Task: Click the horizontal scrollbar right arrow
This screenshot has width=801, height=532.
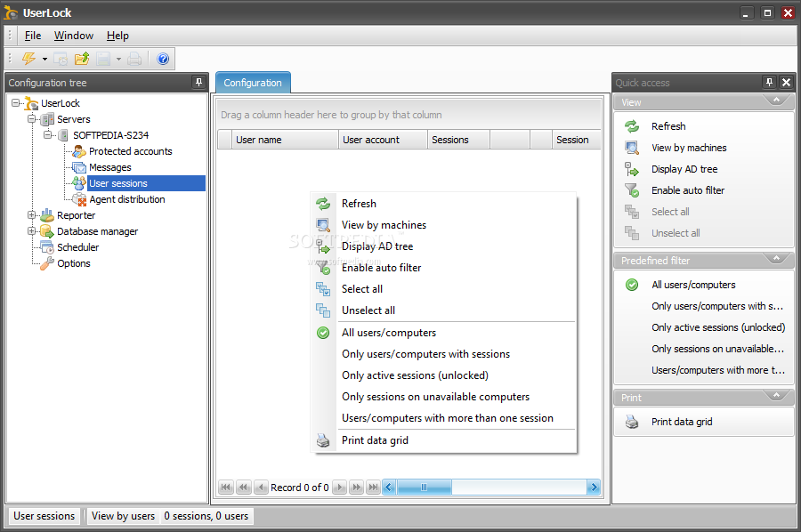Action: (593, 487)
